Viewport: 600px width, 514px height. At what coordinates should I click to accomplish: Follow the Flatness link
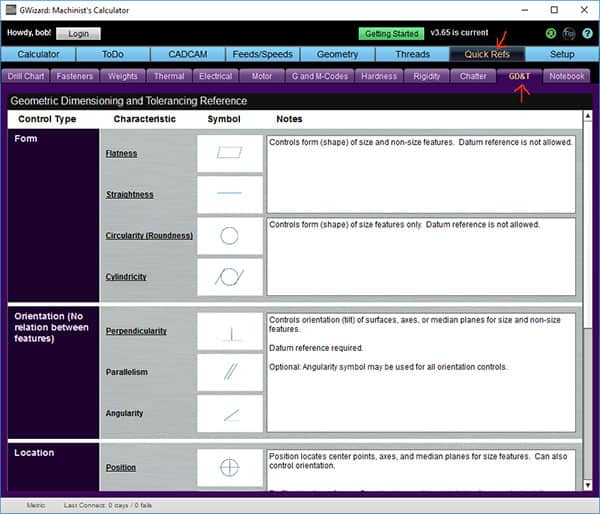coord(121,153)
